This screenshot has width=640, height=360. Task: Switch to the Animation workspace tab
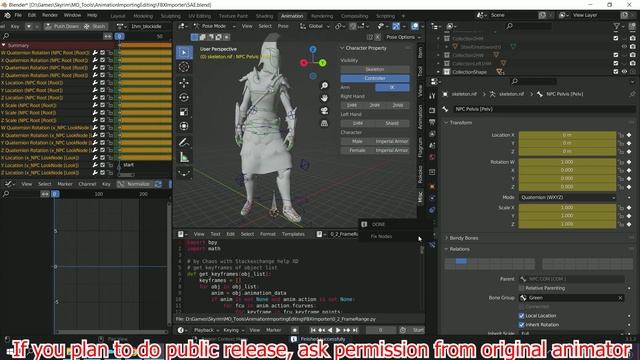(x=292, y=16)
